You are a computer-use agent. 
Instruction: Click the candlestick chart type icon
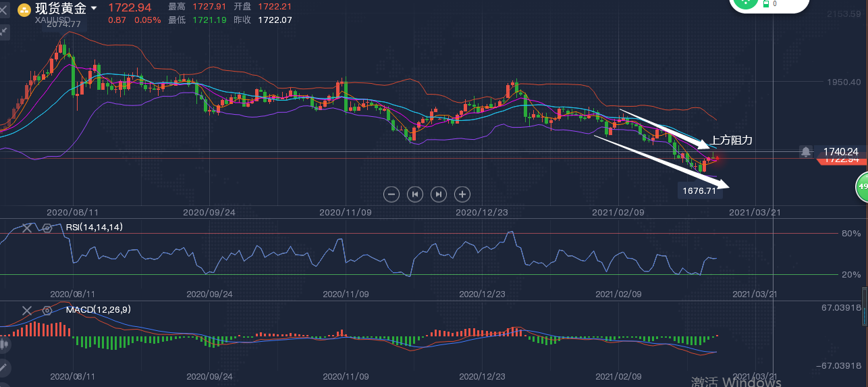pos(4,344)
